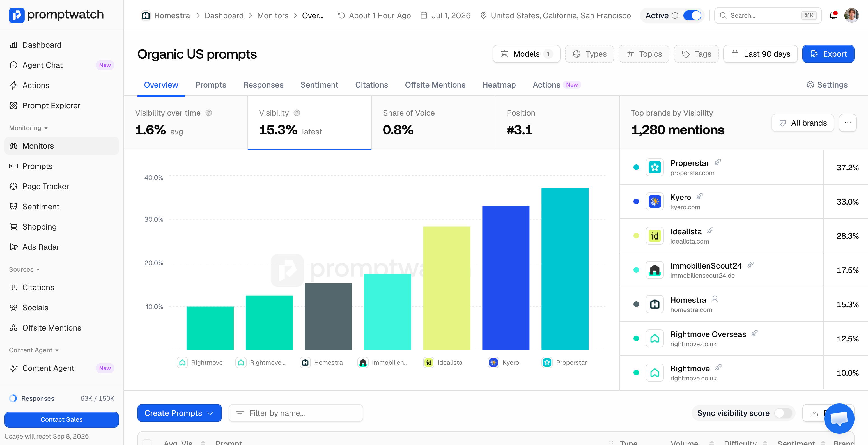
Task: Click the Rightmove Overseas logo in brands list
Action: pos(655,338)
